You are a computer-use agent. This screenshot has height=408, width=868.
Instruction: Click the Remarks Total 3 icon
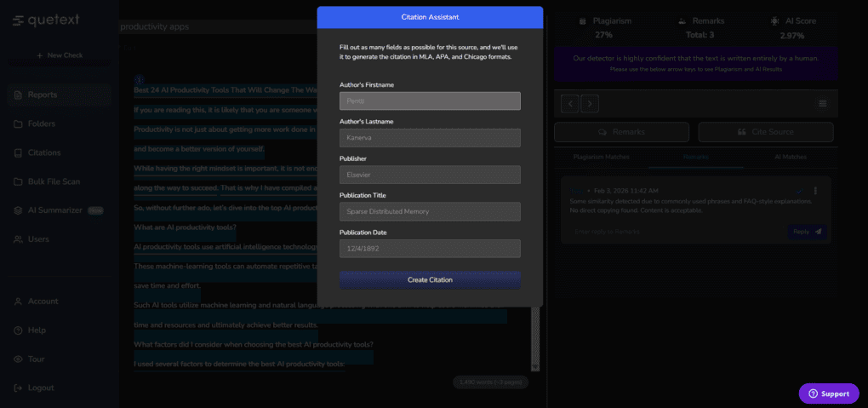click(682, 21)
